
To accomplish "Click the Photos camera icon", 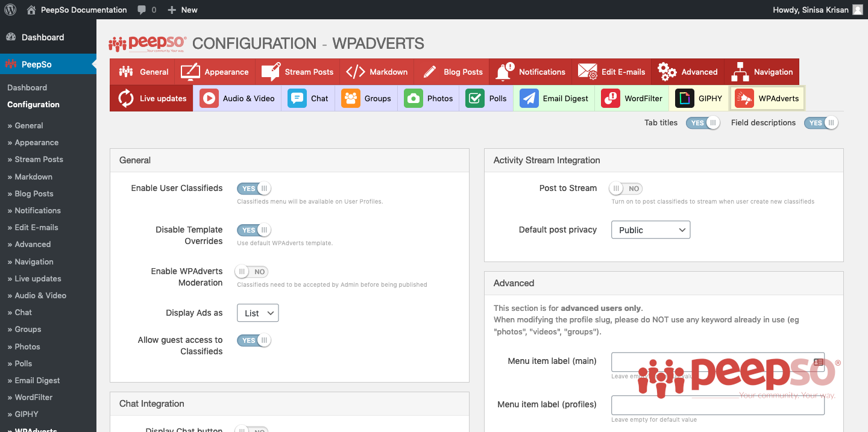I will click(414, 98).
